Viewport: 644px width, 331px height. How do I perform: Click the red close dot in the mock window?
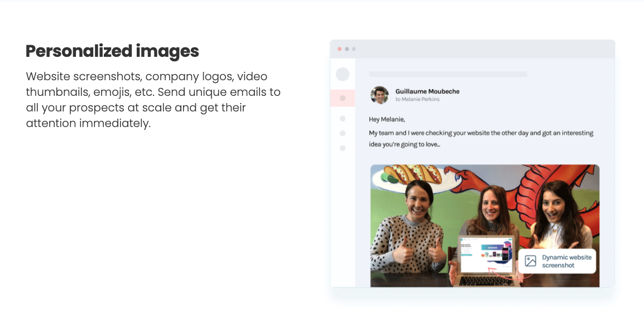[340, 49]
